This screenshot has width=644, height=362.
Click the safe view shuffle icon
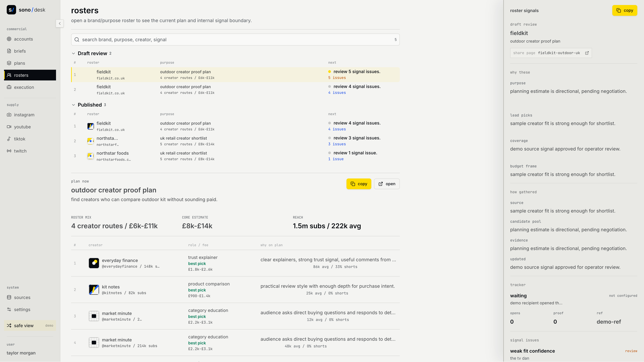point(9,325)
